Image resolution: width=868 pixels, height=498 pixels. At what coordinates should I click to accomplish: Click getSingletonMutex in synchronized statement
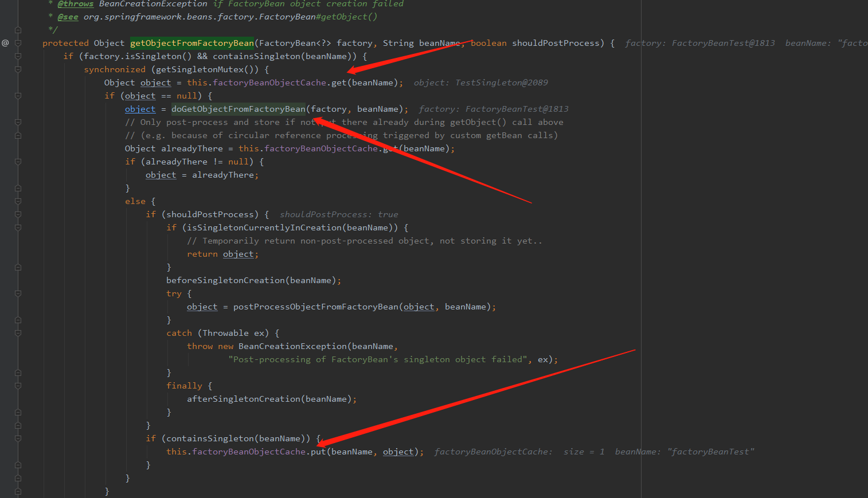[x=200, y=69]
